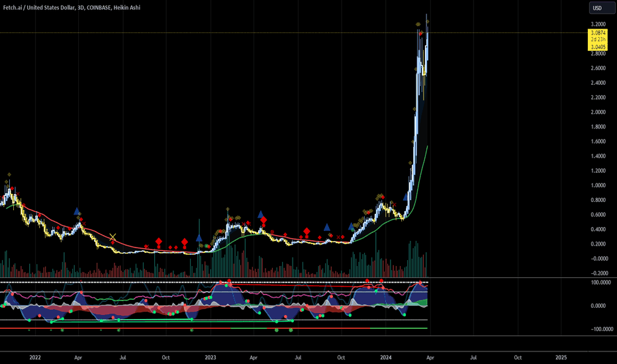
Task: Click the 100.0000 oscillator scale value
Action: [x=600, y=282]
